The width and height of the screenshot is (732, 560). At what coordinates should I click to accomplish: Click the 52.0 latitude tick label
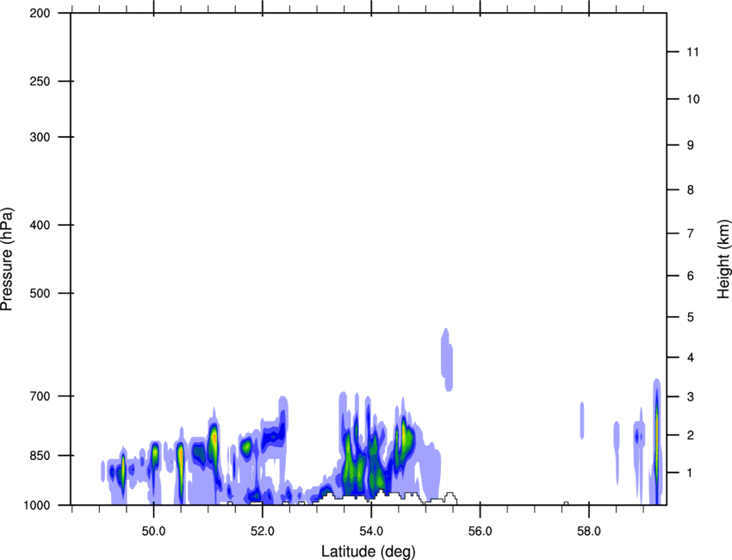click(263, 532)
